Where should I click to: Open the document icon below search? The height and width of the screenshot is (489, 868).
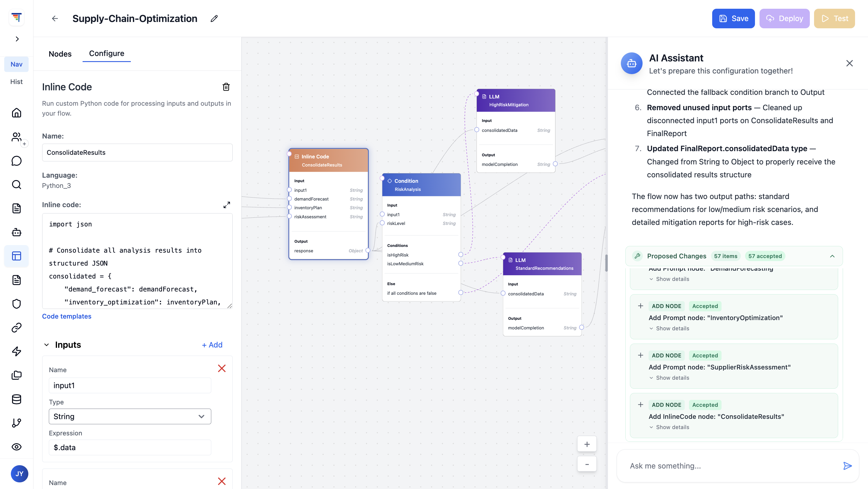(17, 208)
